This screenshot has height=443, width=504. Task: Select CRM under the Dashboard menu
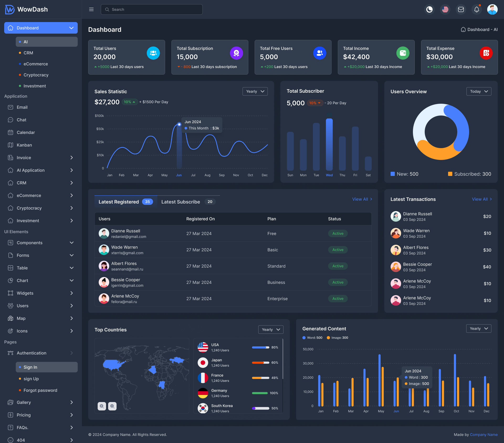28,53
